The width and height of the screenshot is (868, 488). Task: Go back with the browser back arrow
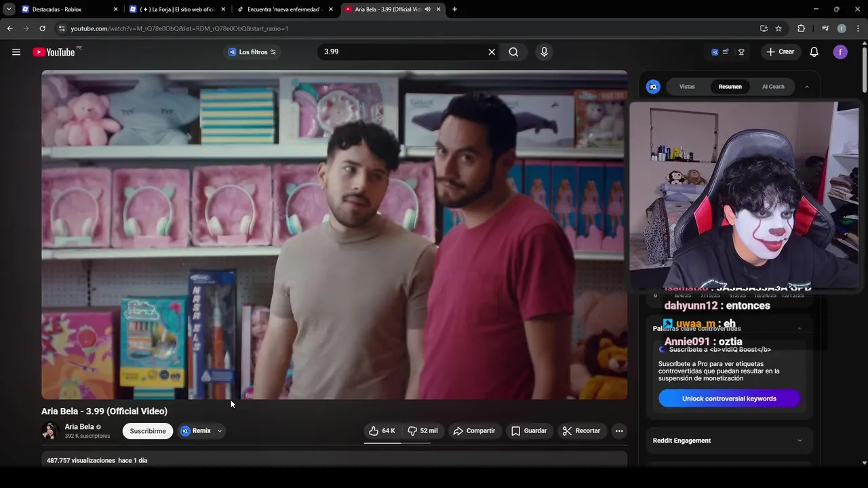(9, 28)
